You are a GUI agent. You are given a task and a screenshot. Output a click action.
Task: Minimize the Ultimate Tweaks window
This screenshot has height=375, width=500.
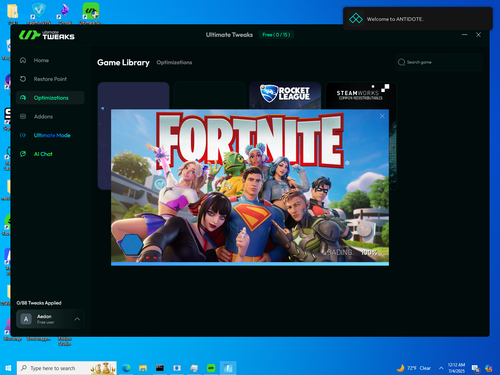(x=464, y=35)
